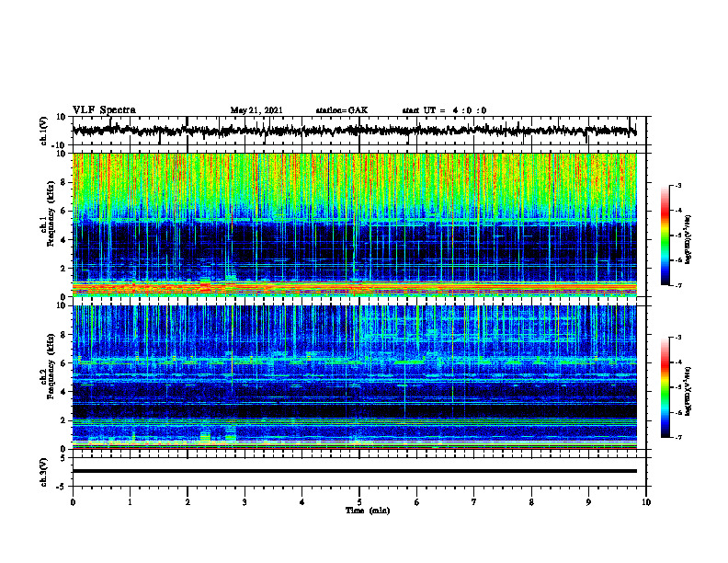Click time axis tick label "5"

pos(359,502)
